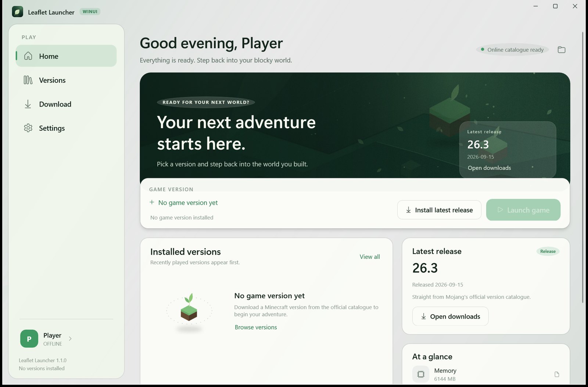Click the Leaflet Launcher app logo
Screen dimensions: 588x387
[x=17, y=12]
